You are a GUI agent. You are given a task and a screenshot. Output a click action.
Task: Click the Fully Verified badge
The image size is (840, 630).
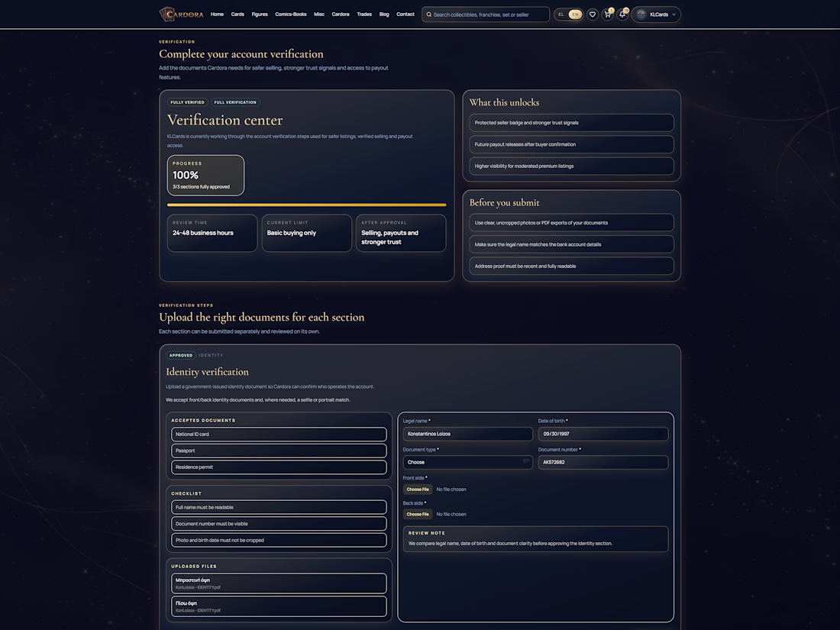187,102
